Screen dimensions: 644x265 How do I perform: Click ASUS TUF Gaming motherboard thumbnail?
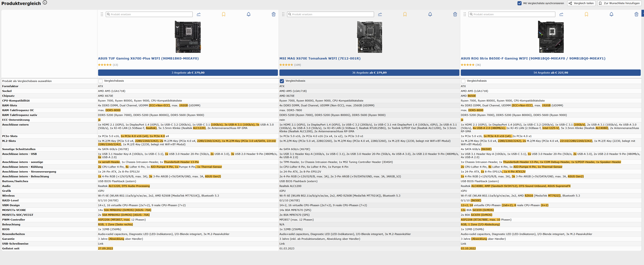[x=188, y=37]
